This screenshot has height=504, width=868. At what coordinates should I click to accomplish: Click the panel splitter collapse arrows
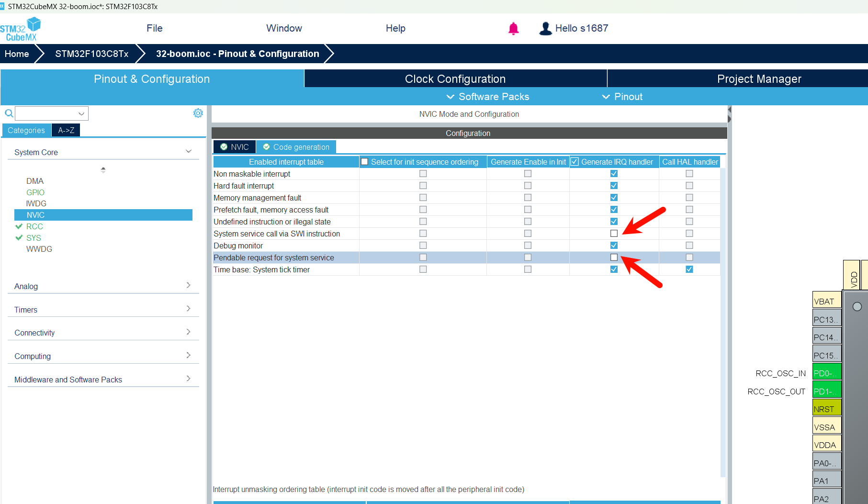(730, 114)
